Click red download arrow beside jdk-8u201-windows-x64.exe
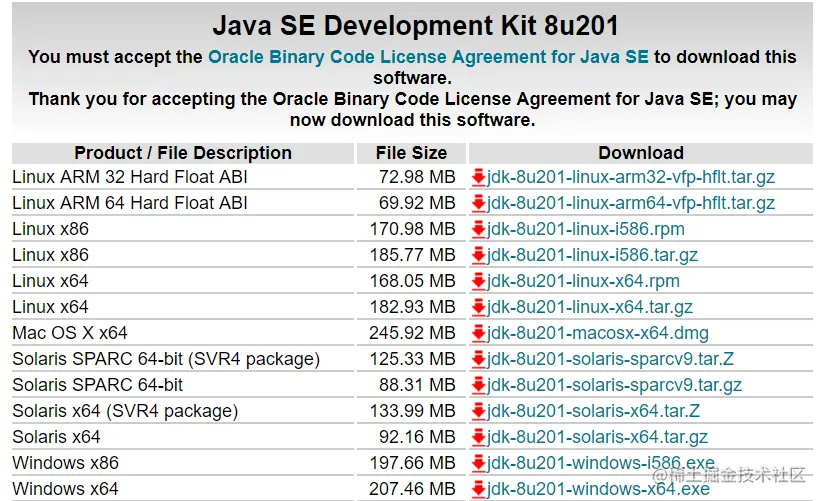The width and height of the screenshot is (822, 501). (x=478, y=489)
